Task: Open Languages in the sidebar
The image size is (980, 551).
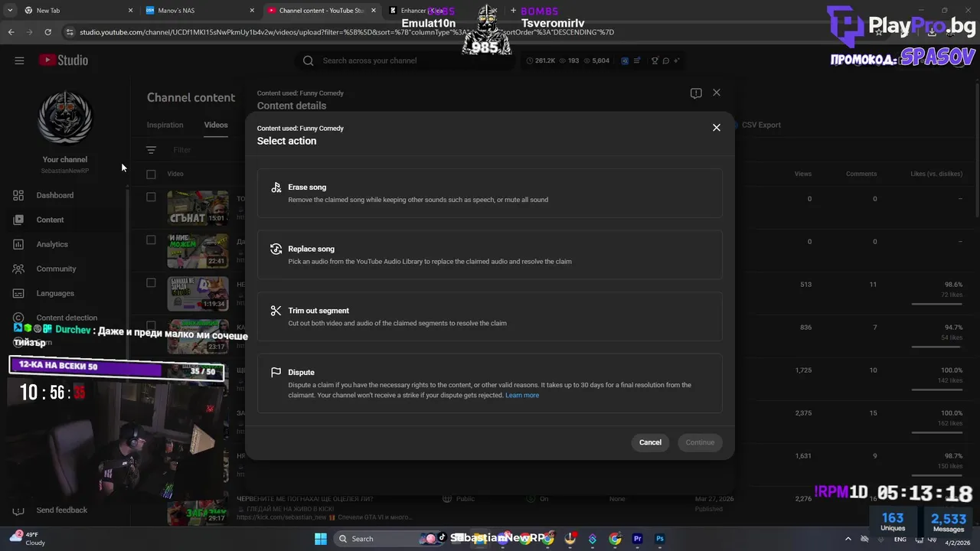Action: (55, 293)
